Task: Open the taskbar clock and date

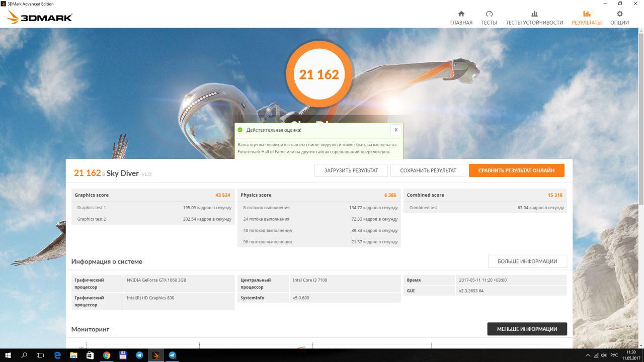Action: coord(631,355)
